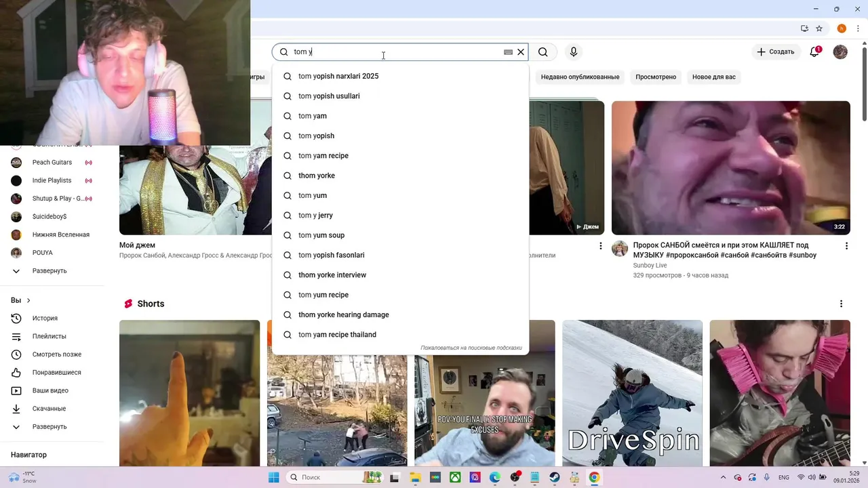
Task: Start voice search with the microphone icon
Action: (x=574, y=52)
